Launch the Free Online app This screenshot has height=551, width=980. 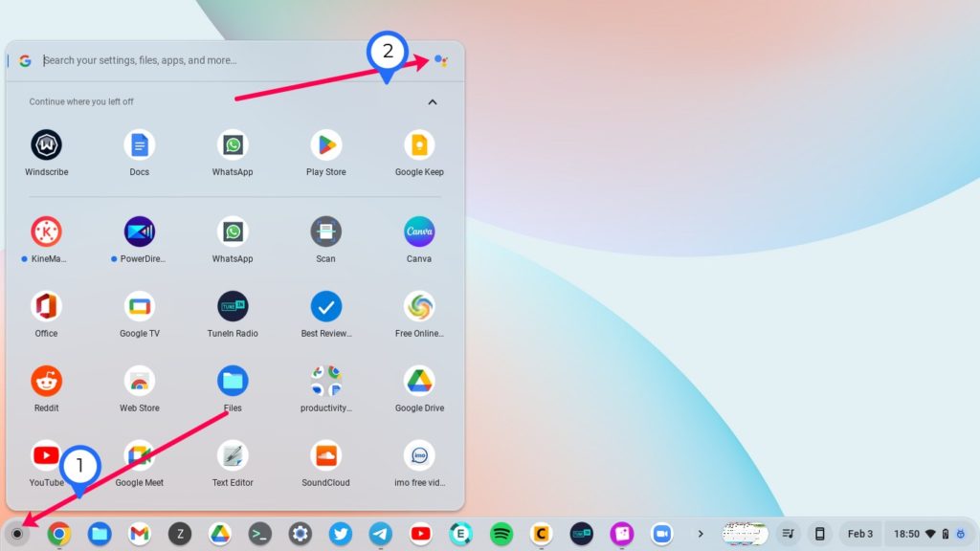[419, 306]
